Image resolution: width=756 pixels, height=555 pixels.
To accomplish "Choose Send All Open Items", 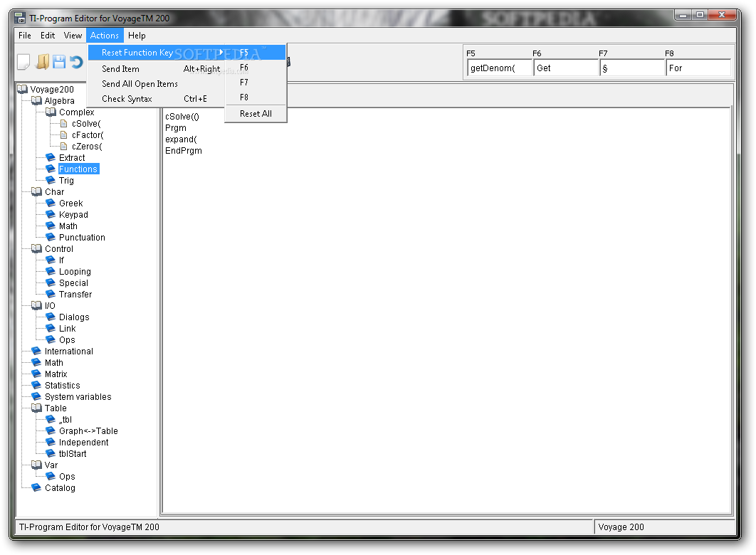I will pyautogui.click(x=157, y=84).
